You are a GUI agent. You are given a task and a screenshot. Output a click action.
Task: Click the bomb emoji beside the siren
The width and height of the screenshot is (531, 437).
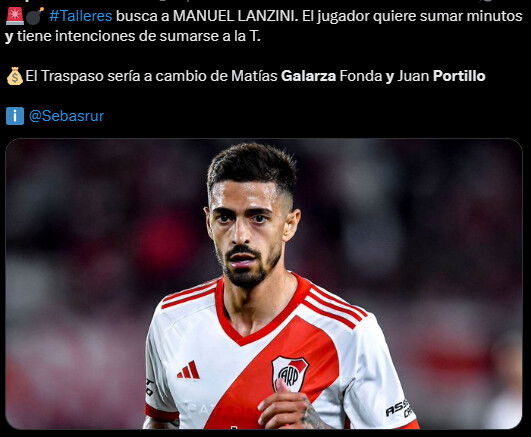35,16
